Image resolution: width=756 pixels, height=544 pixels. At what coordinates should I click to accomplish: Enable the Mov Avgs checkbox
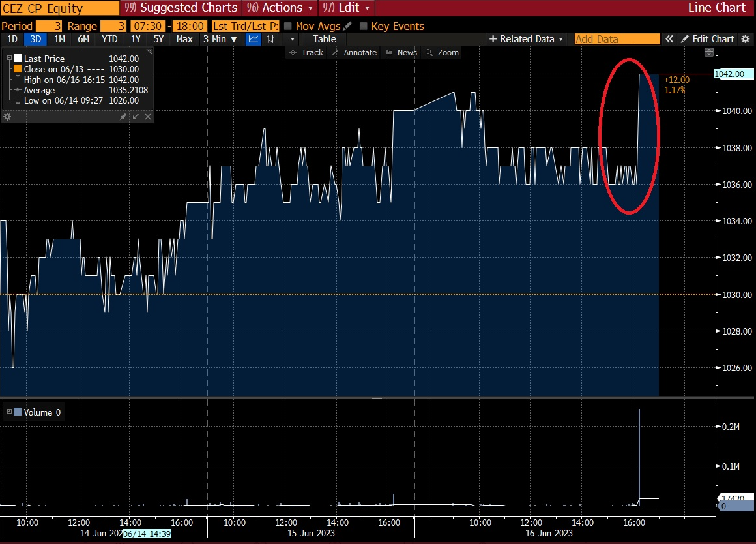(288, 26)
